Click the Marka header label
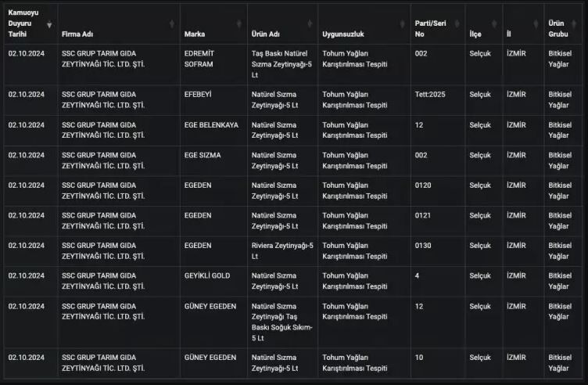The height and width of the screenshot is (385, 588). (x=195, y=35)
